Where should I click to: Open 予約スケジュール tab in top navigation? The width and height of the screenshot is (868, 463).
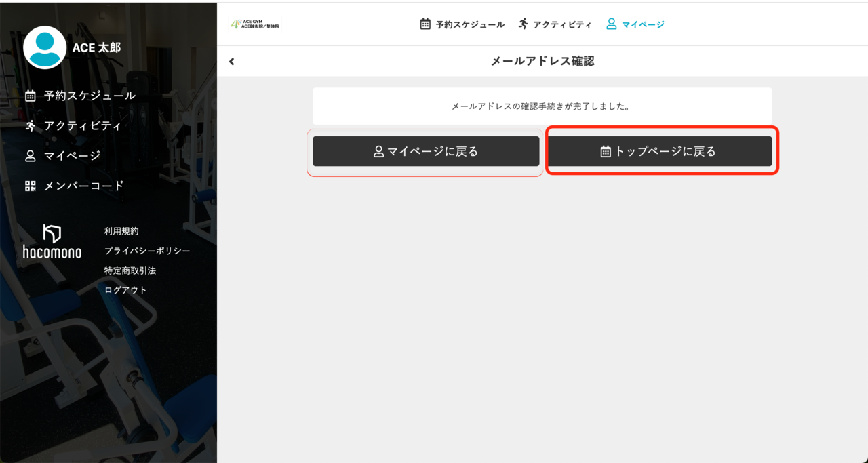(462, 24)
